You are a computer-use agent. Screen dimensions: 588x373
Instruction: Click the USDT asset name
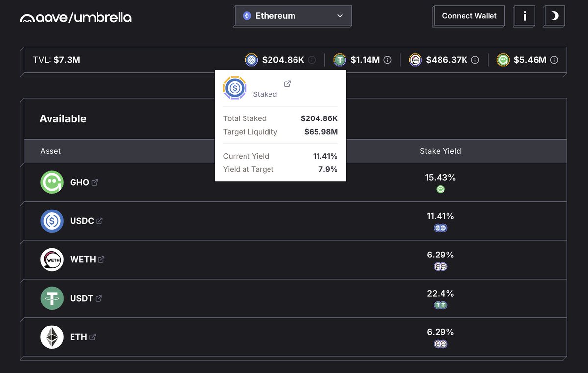click(x=81, y=298)
